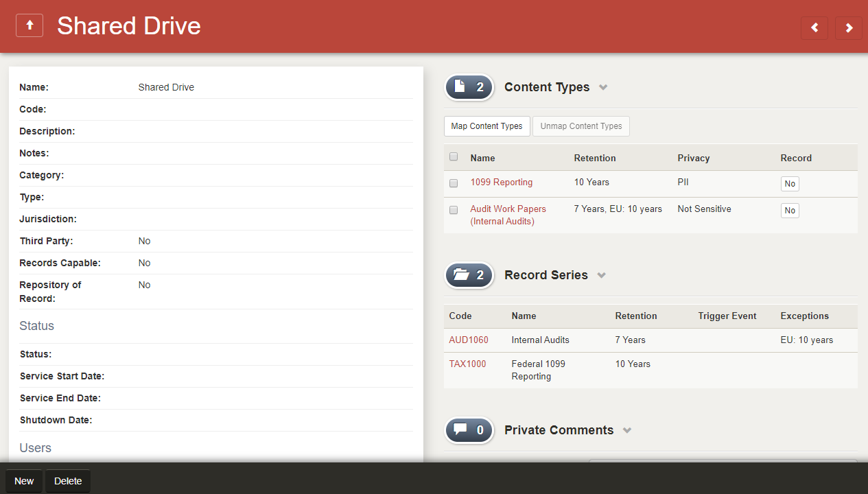This screenshot has height=494, width=868.
Task: Expand the Private Comments section chevron
Action: click(x=626, y=431)
